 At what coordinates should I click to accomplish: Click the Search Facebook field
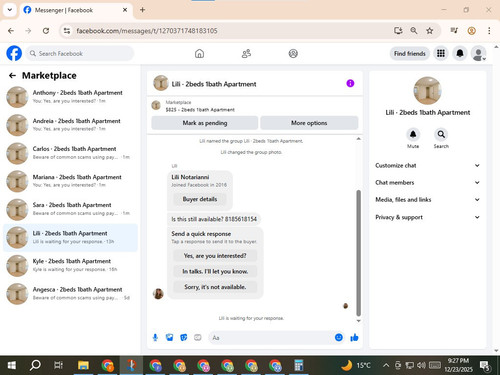[x=80, y=53]
